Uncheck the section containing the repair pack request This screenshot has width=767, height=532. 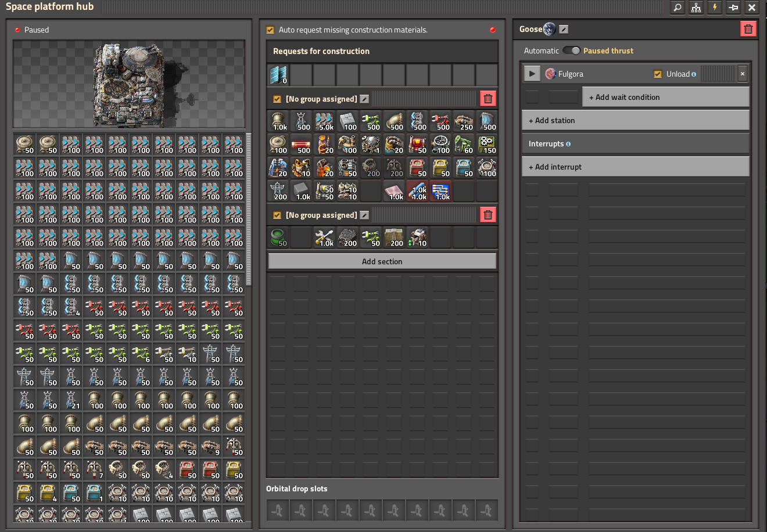click(x=277, y=215)
